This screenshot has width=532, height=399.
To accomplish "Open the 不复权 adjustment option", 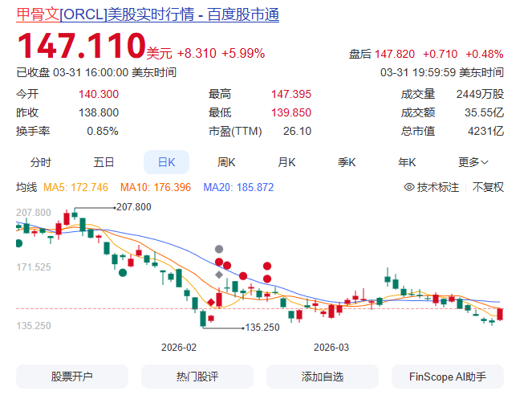I will point(488,187).
